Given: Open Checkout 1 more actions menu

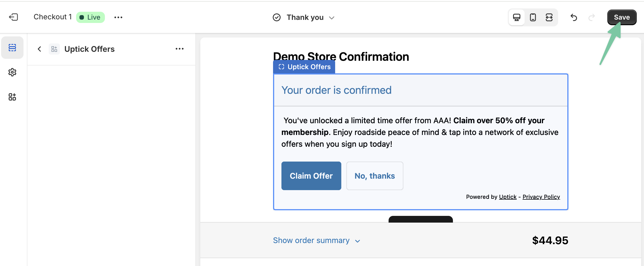Looking at the screenshot, I should click(118, 17).
